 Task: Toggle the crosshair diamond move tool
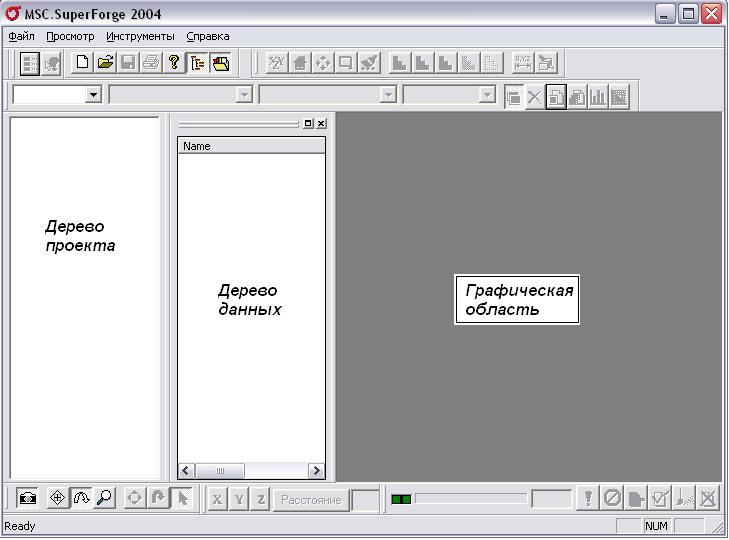pyautogui.click(x=58, y=499)
